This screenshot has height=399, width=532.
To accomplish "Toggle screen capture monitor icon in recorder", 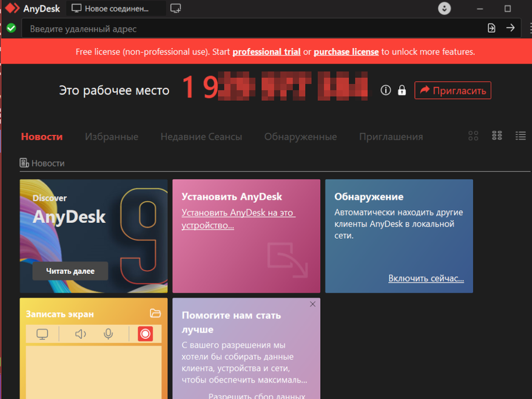I will tap(42, 334).
